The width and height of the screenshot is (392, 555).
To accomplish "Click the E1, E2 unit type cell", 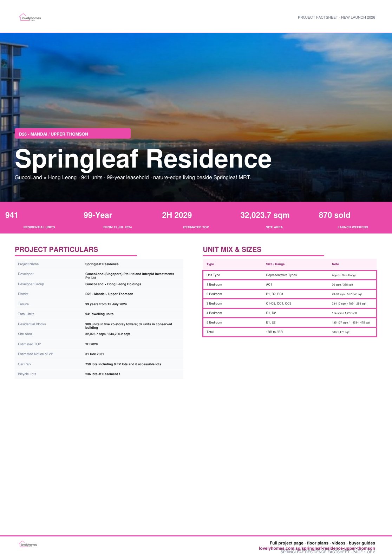I will click(x=271, y=322).
